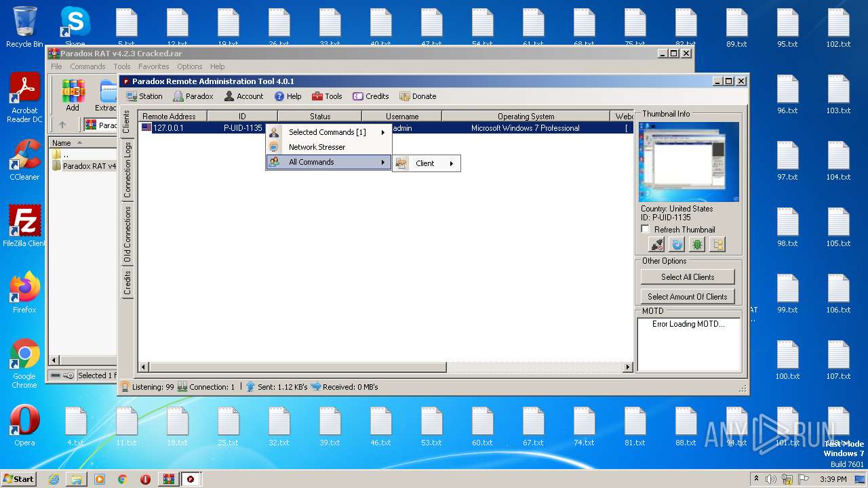Click the green bug icon
The image size is (868, 488).
[x=697, y=245]
